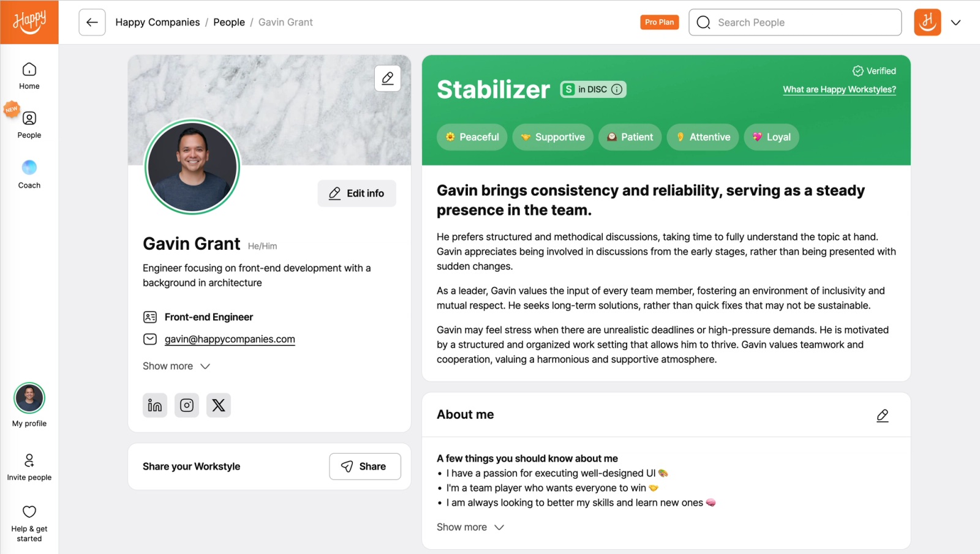Go back with the left arrow button
Screen dimensions: 980x554
(x=92, y=23)
